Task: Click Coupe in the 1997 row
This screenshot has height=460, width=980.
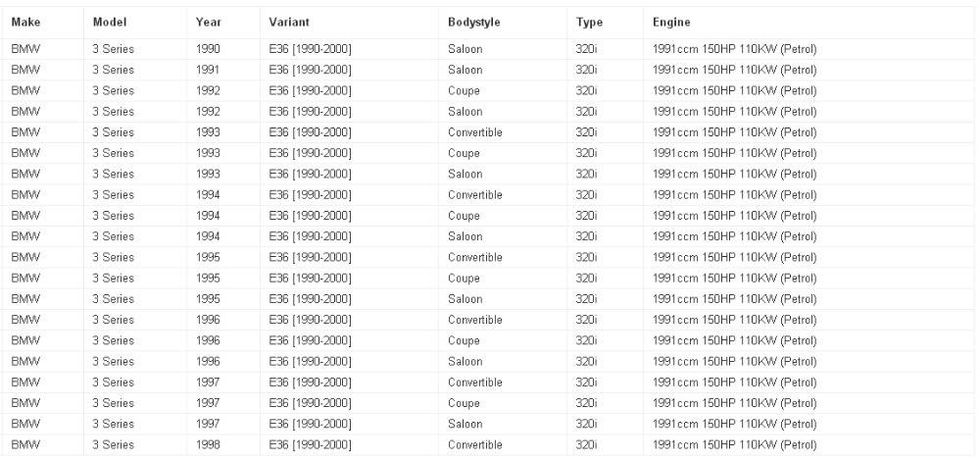Action: click(463, 403)
